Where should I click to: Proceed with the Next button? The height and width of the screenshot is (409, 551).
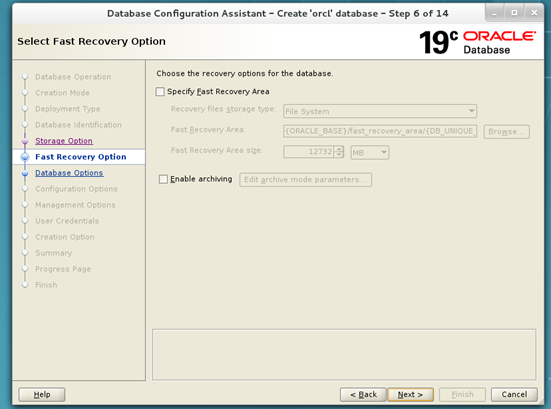[410, 395]
